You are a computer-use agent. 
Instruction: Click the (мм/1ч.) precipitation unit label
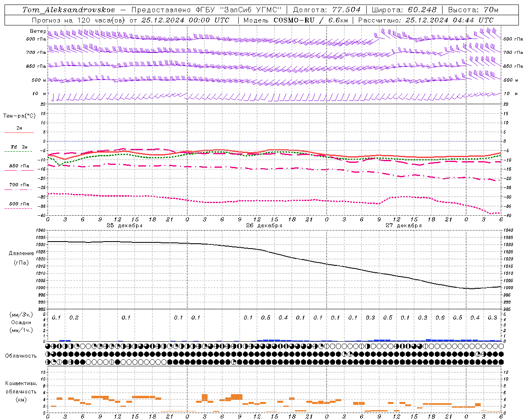21,330
